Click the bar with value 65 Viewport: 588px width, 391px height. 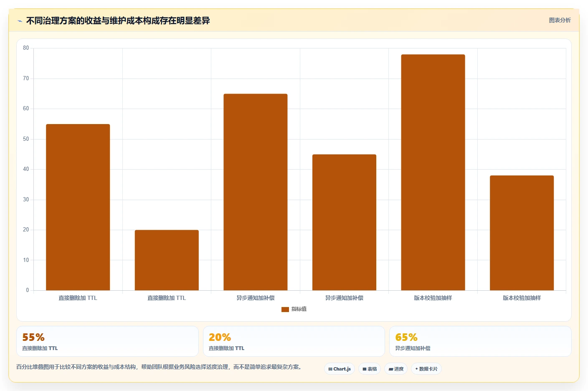click(x=256, y=192)
